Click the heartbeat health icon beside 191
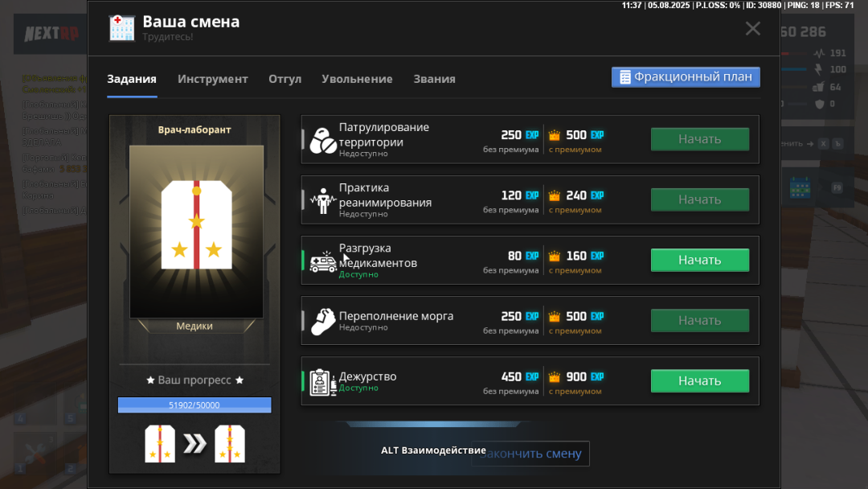 819,53
